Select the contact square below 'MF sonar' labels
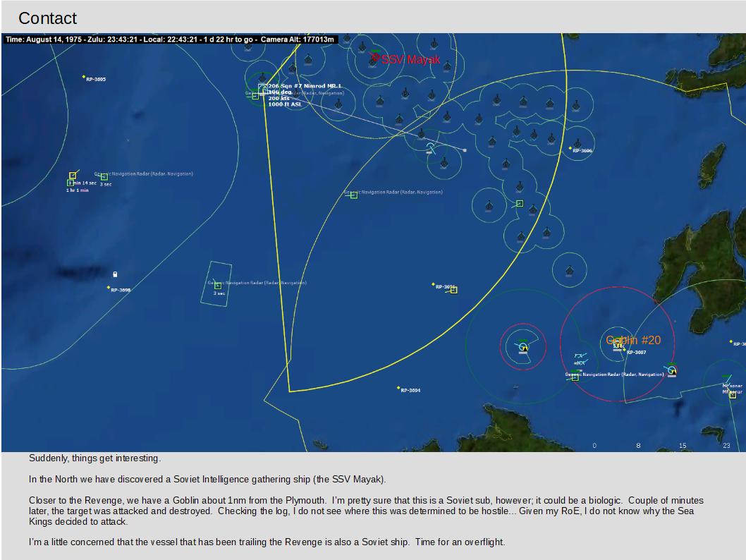Image resolution: width=746 pixels, height=560 pixels. 733,395
